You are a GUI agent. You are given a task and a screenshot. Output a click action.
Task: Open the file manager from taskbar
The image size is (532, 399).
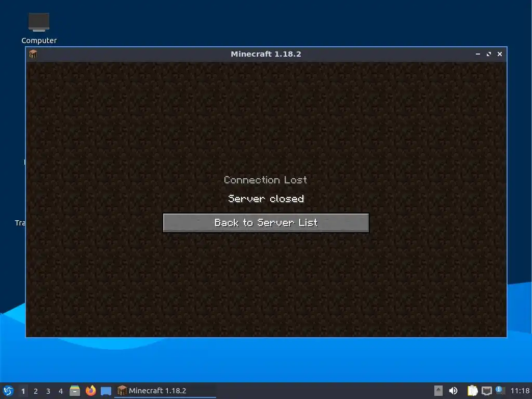[x=75, y=391]
